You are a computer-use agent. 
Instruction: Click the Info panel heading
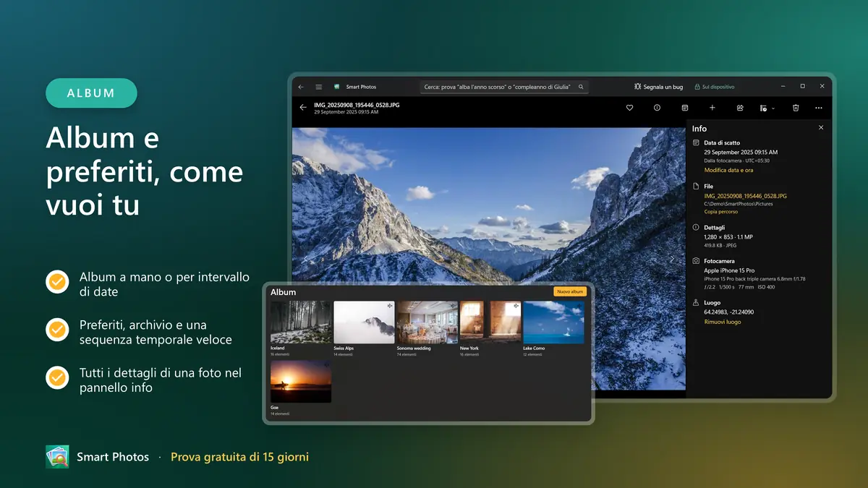699,129
